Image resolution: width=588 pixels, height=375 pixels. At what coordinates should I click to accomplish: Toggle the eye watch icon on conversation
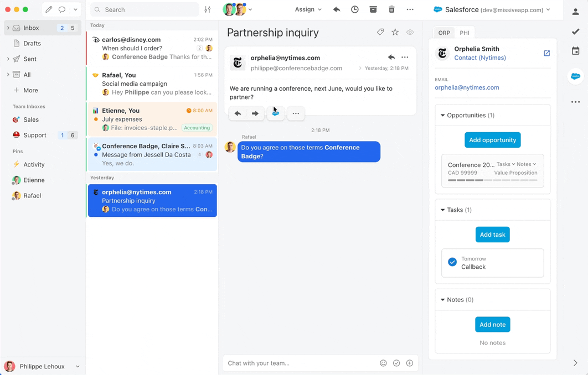pos(410,33)
